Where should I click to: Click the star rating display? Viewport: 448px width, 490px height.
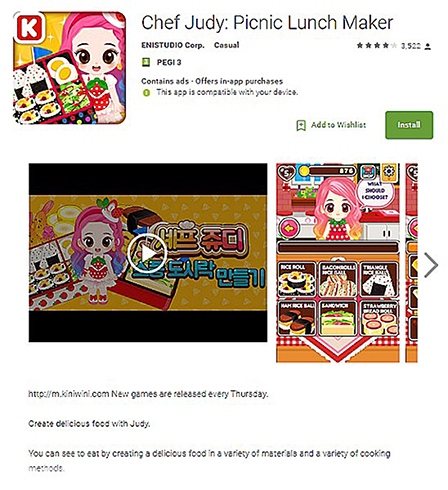377,45
